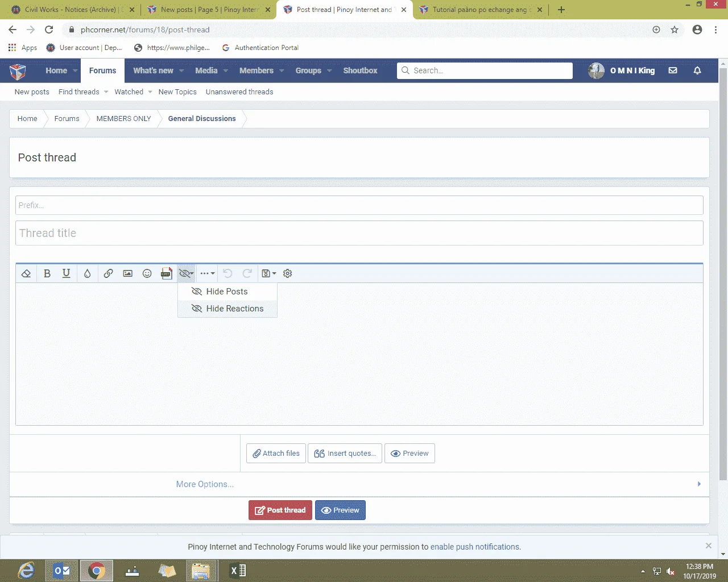Reload the page in Chrome
The height and width of the screenshot is (582, 728).
[x=49, y=30]
